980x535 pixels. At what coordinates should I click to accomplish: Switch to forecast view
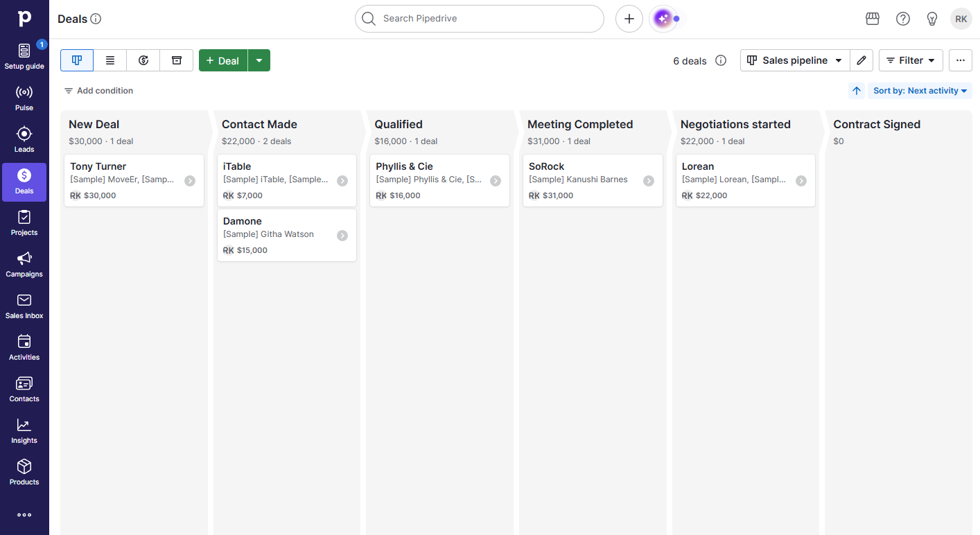[143, 60]
